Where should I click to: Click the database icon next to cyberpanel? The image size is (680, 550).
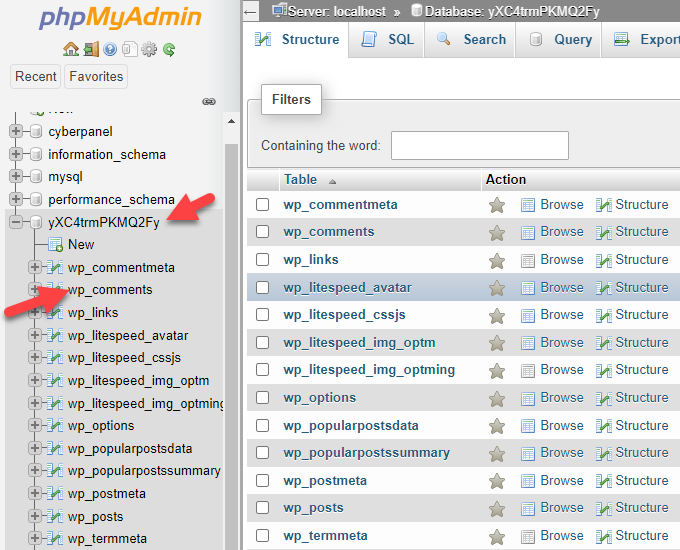point(36,131)
